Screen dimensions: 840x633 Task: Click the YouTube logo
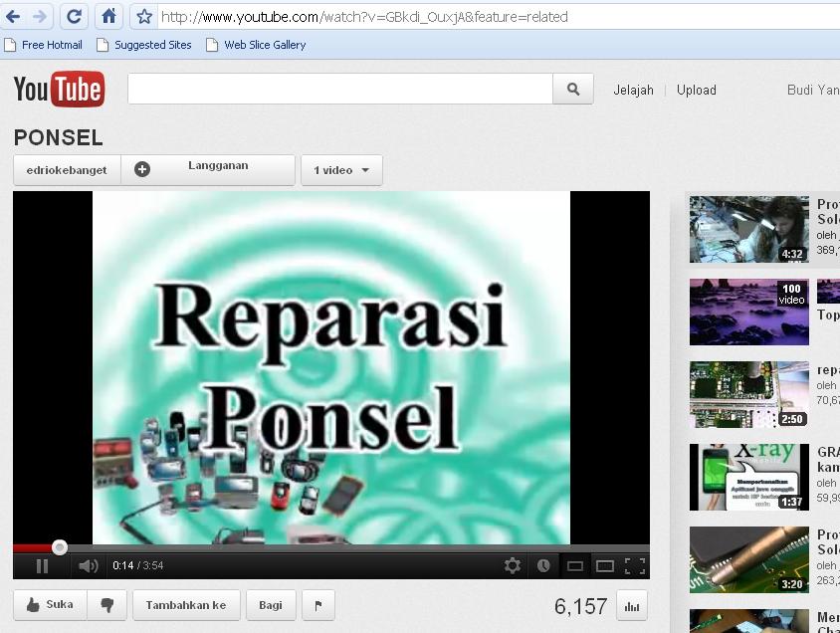click(x=59, y=89)
